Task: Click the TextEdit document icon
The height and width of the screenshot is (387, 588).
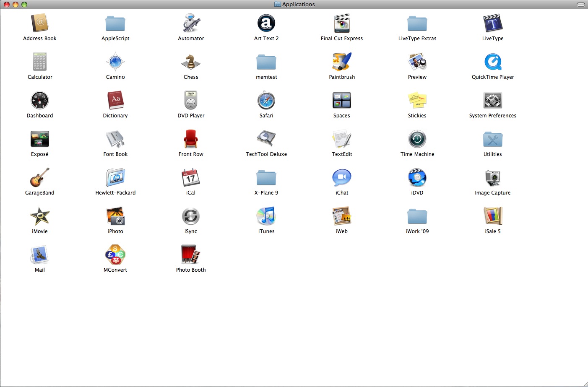Action: (x=342, y=139)
